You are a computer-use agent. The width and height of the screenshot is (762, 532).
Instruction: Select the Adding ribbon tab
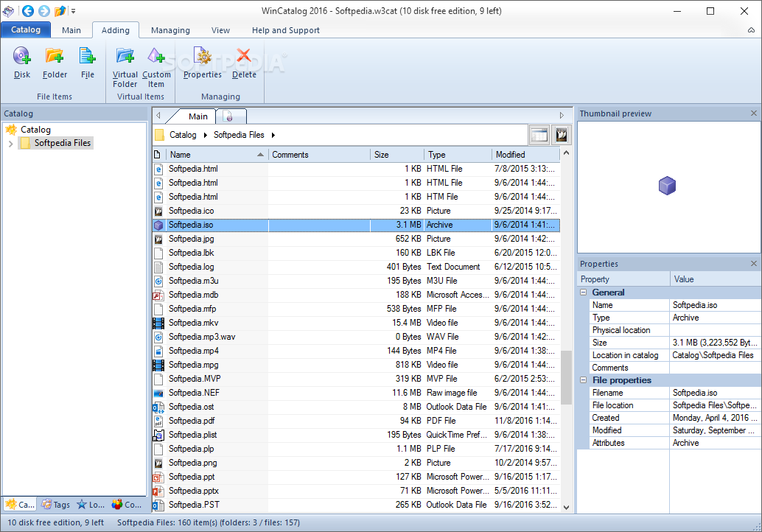point(116,30)
